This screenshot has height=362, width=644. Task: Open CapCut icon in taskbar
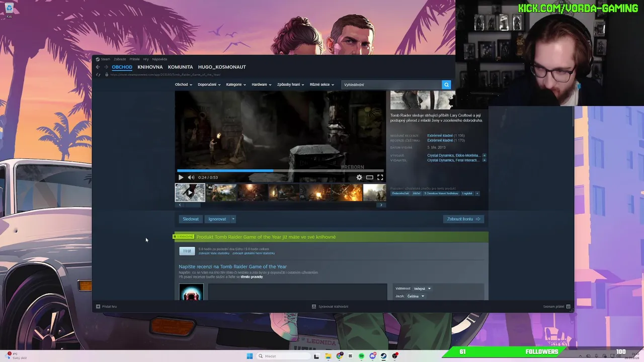(351, 356)
